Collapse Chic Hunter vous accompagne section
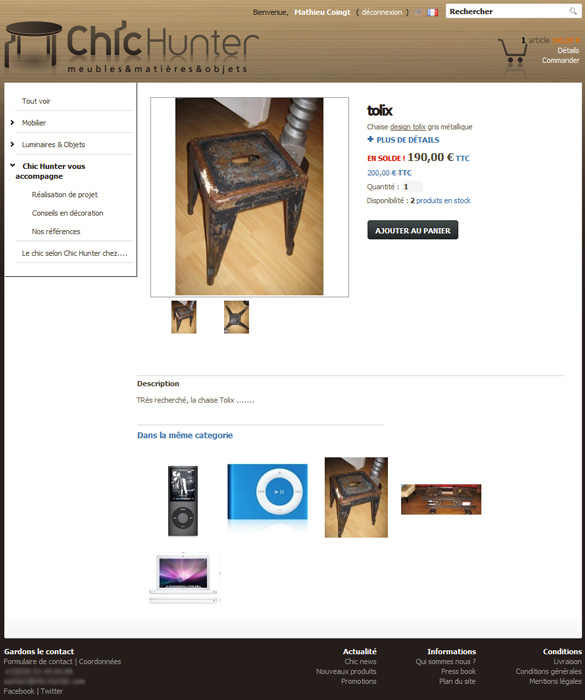Screen dimensions: 585x700 click(13, 165)
